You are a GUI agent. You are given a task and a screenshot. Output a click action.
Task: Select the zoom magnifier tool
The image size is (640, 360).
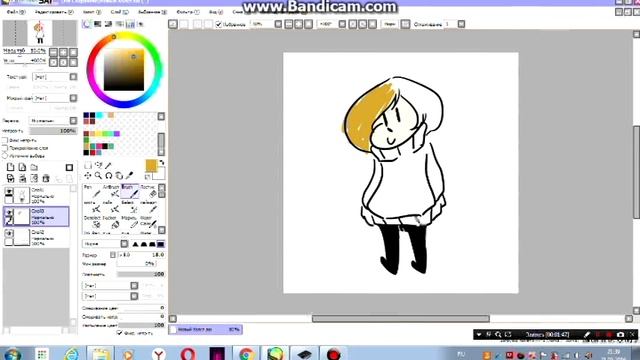coord(98,176)
